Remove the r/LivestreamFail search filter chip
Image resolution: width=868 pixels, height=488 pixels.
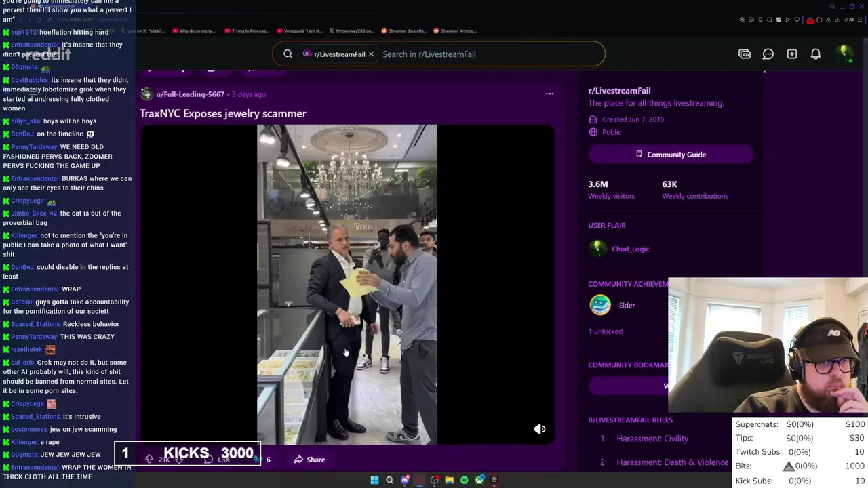(371, 54)
